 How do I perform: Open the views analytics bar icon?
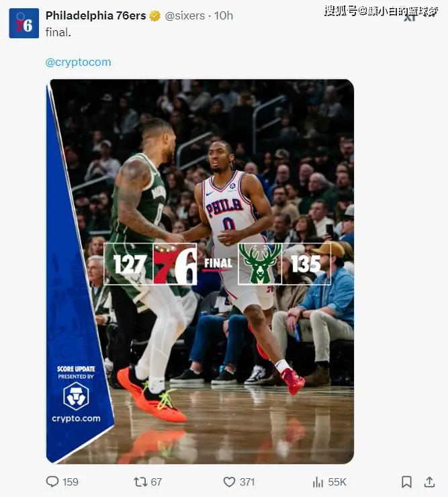pyautogui.click(x=318, y=482)
